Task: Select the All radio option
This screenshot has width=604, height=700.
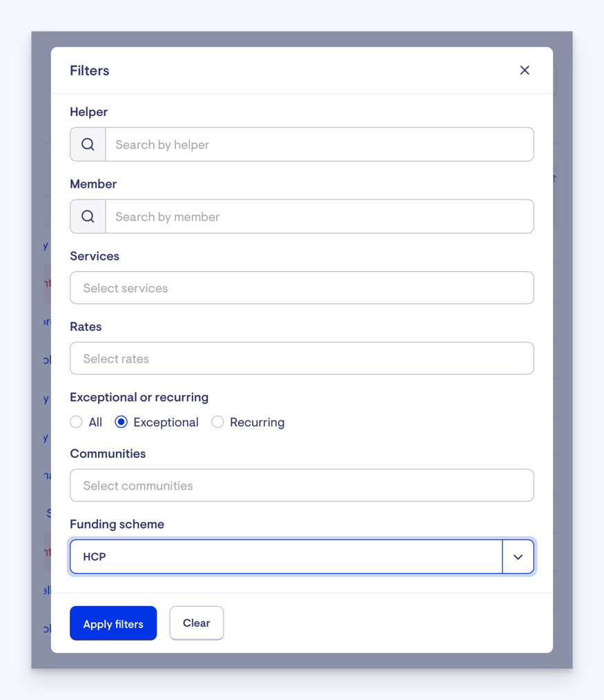Action: coord(77,422)
